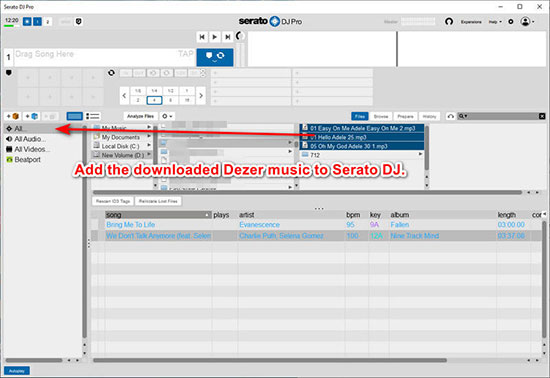
Task: Skip to previous track in the deck
Action: click(x=202, y=36)
